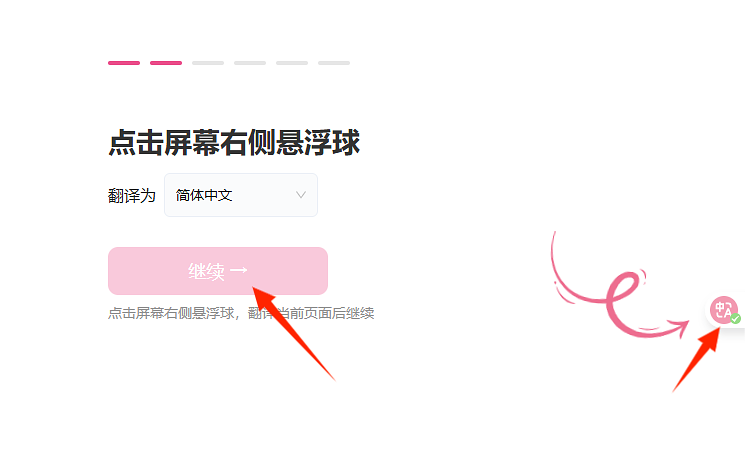Click the floating translate ball icon

723,310
